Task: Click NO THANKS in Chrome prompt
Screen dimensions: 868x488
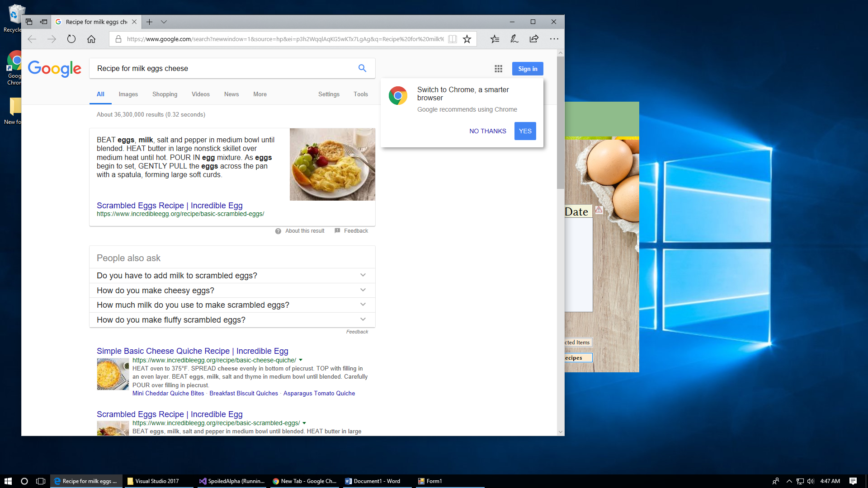Action: [x=487, y=131]
